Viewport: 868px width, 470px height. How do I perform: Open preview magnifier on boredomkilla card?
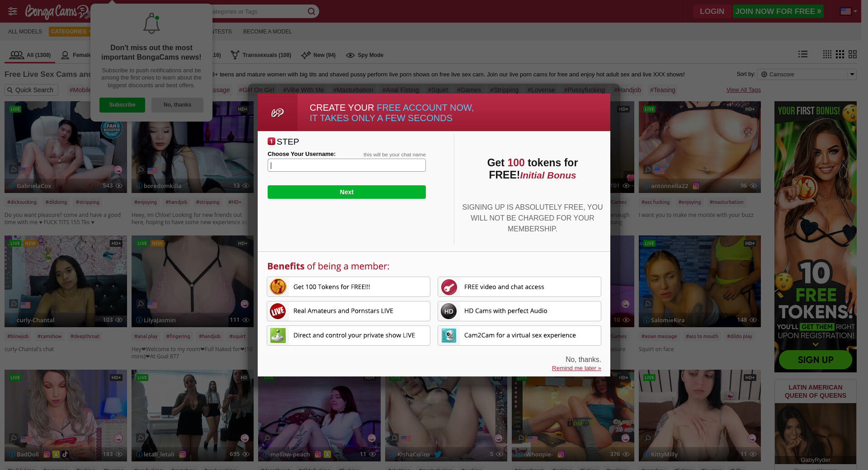coord(141,169)
